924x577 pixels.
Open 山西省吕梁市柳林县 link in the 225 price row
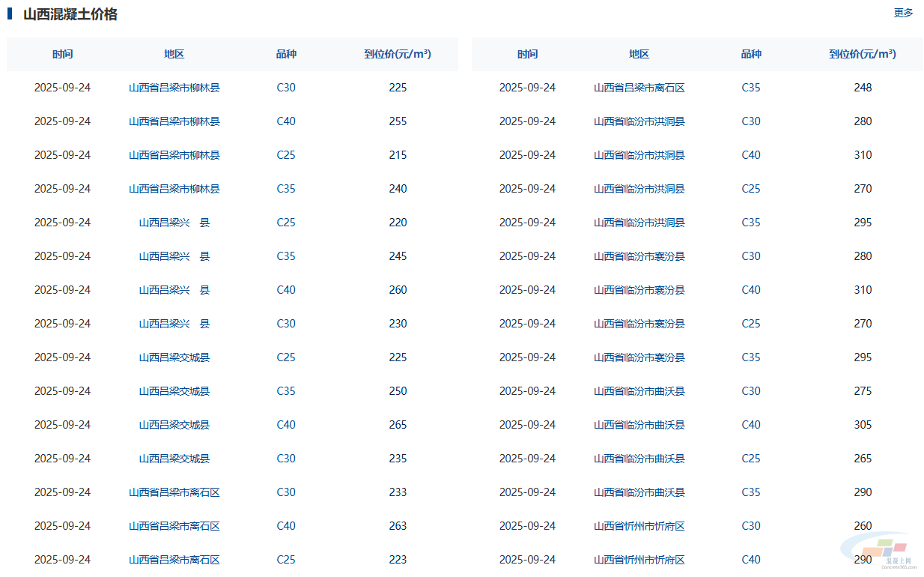[174, 88]
